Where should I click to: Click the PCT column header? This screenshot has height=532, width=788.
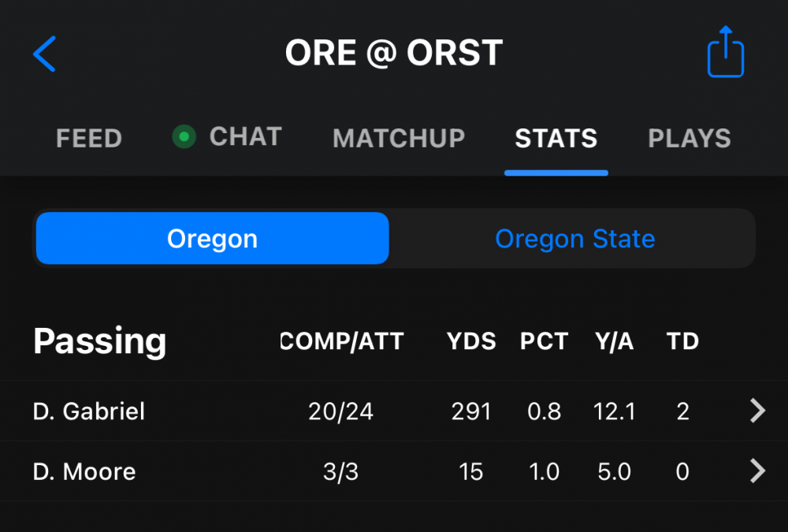click(544, 341)
